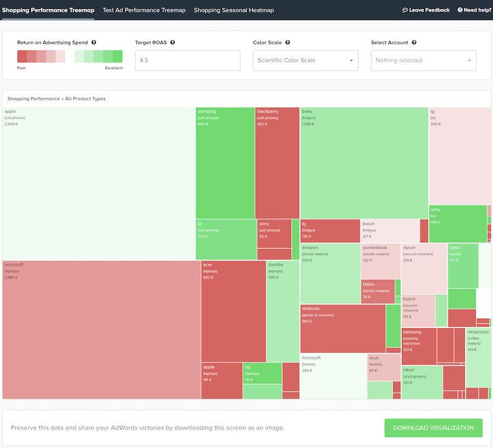
Task: Click help icon next to Return on Advertising Spend
Action: point(94,42)
